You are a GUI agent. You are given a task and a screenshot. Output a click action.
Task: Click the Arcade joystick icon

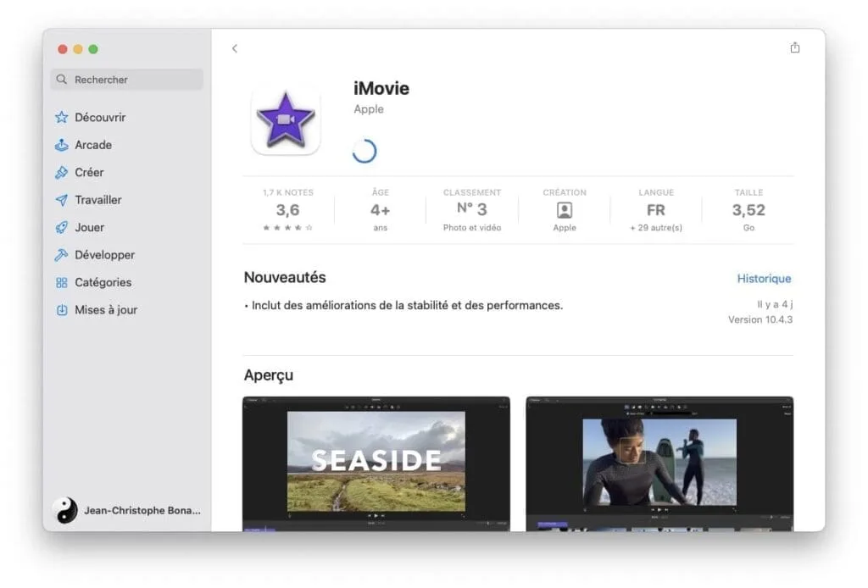point(61,145)
